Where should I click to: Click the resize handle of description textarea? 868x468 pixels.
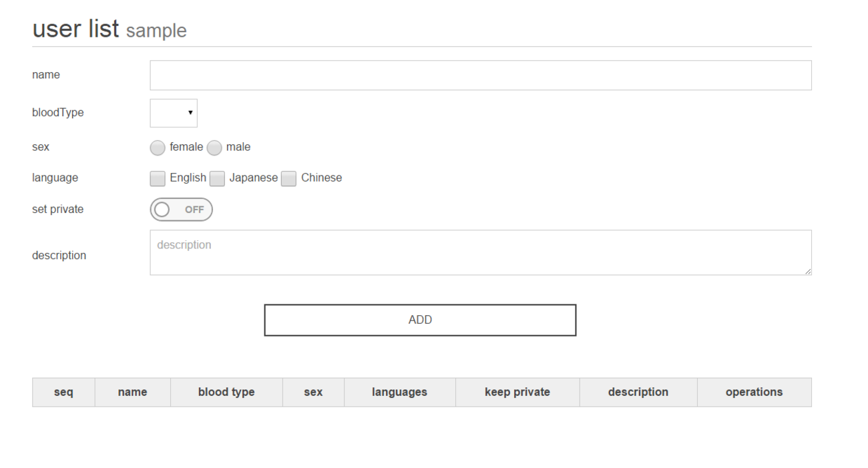coord(808,271)
